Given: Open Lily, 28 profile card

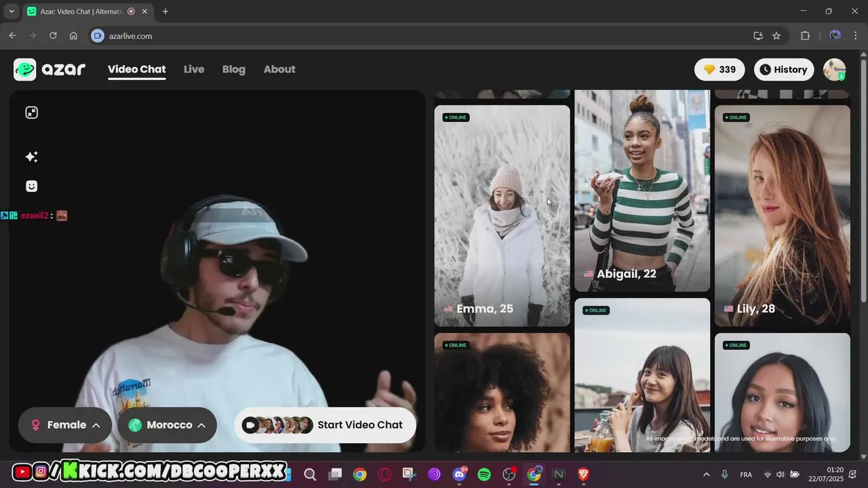Looking at the screenshot, I should tap(782, 216).
